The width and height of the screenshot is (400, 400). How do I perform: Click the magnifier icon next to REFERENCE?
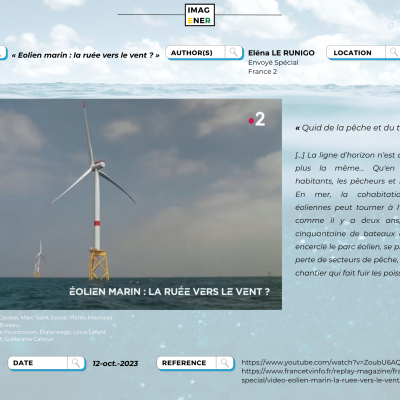coord(225,363)
